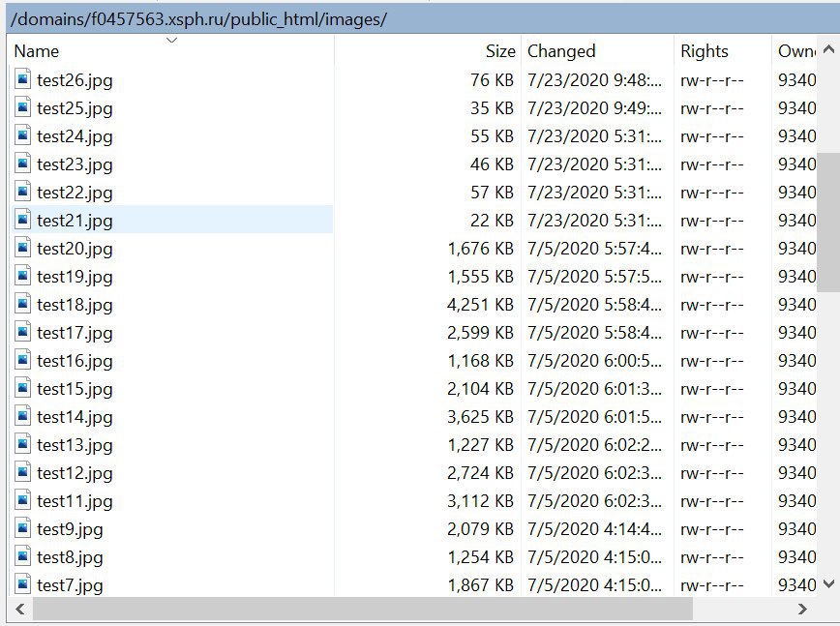Click the test14.jpg file icon
Viewport: 840px width, 626px height.
pos(22,416)
